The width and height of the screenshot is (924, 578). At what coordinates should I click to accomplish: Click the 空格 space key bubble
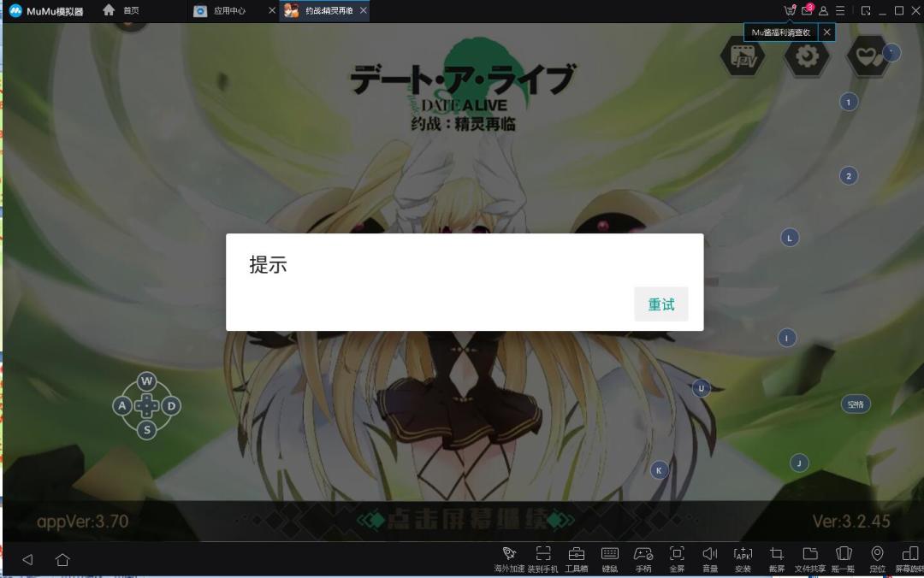coord(855,404)
